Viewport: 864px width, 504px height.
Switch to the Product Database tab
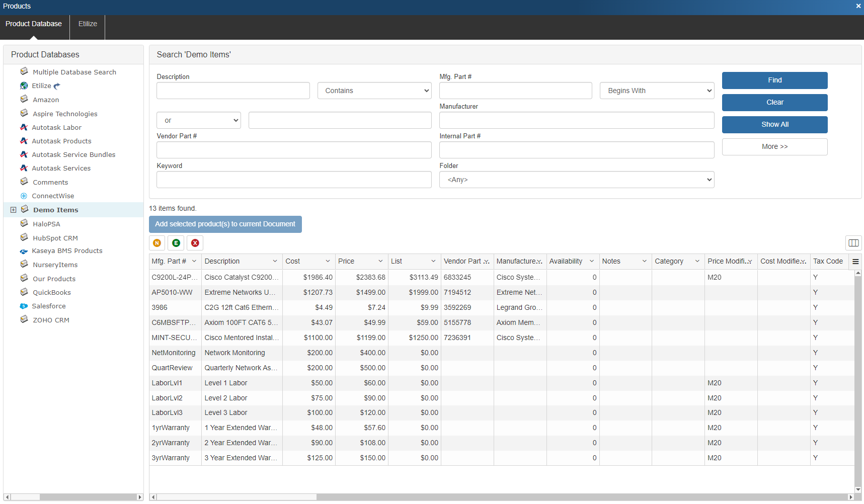tap(34, 24)
